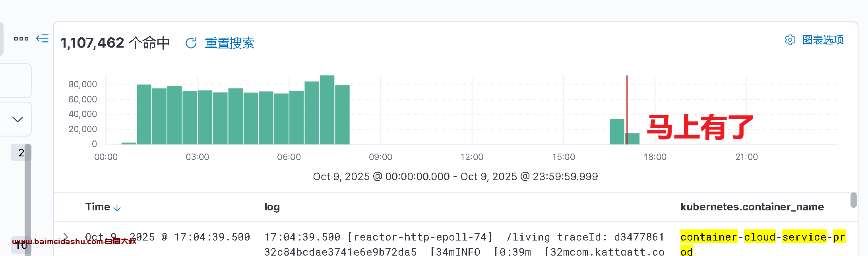
Task: Click the 重置搜索 link
Action: tap(229, 43)
